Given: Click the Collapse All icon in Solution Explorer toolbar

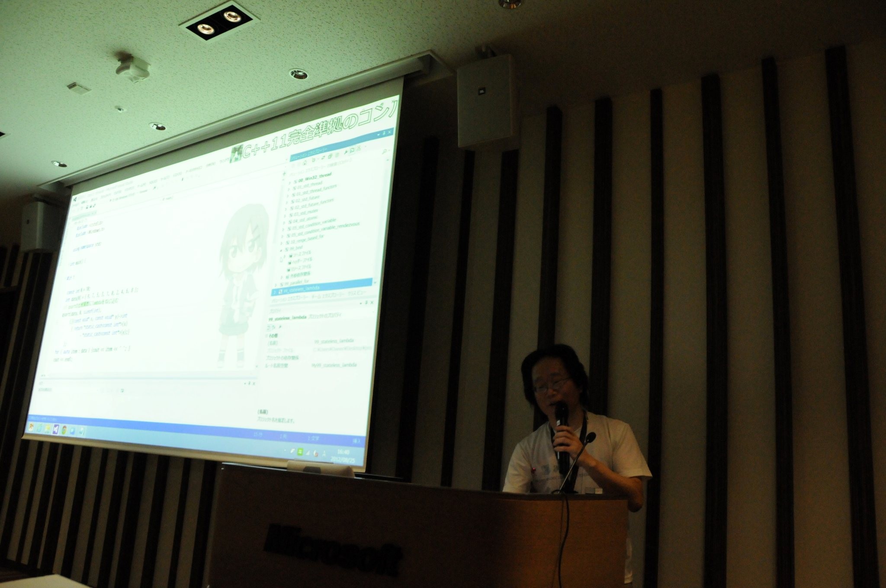Looking at the screenshot, I should point(330,157).
